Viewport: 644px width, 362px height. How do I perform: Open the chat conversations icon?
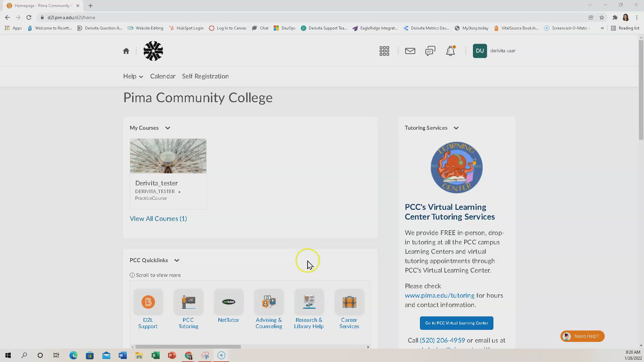(430, 51)
